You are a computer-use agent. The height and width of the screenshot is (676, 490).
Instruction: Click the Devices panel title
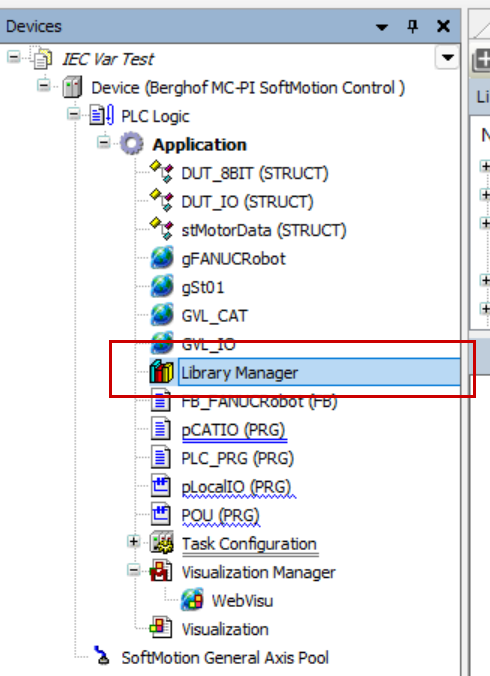coord(34,26)
